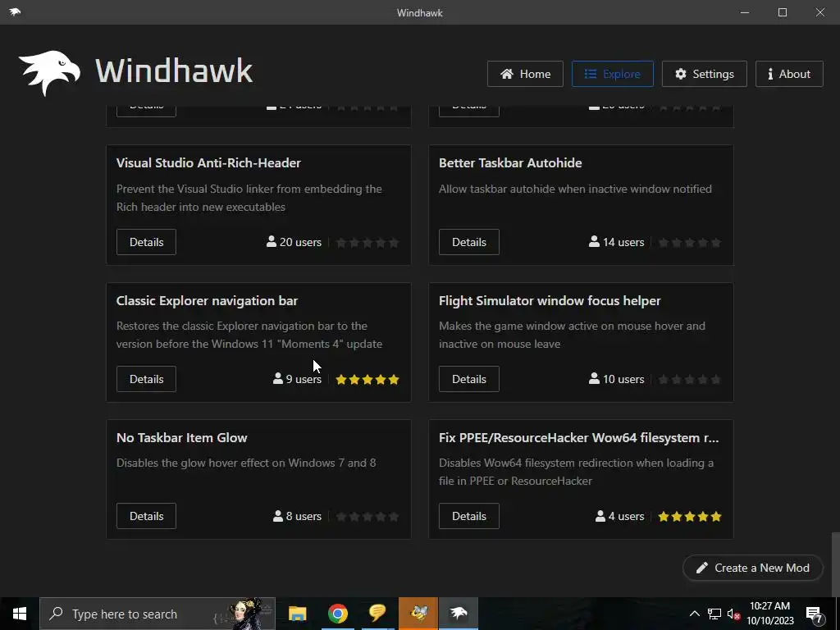The height and width of the screenshot is (630, 840).
Task: Click star rating of Fix PPEE/ResourceHacker mod
Action: (x=690, y=517)
